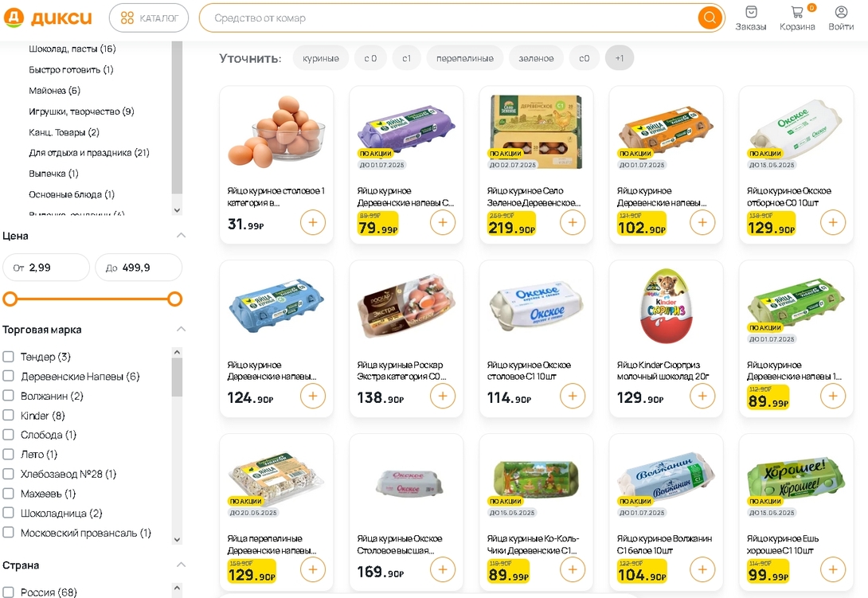Image resolution: width=868 pixels, height=598 pixels.
Task: Click the Дикси logo icon
Action: tap(14, 18)
